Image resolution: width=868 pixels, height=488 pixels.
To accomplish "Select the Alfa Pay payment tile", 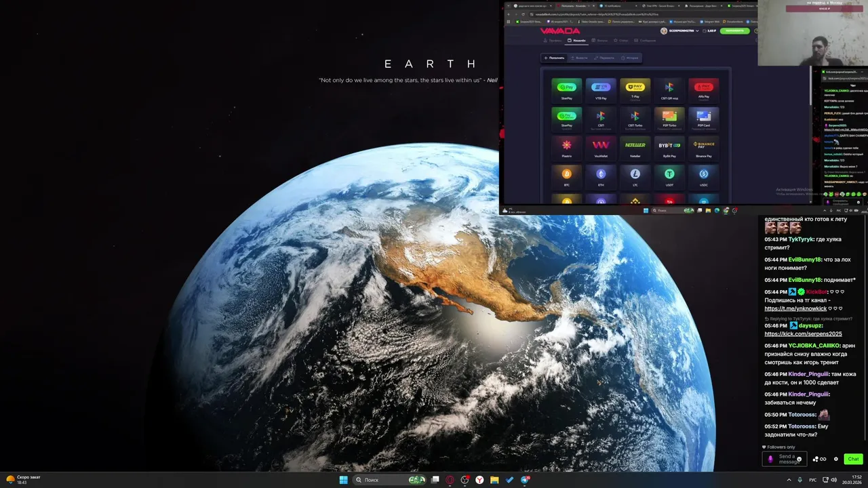I will (x=704, y=89).
